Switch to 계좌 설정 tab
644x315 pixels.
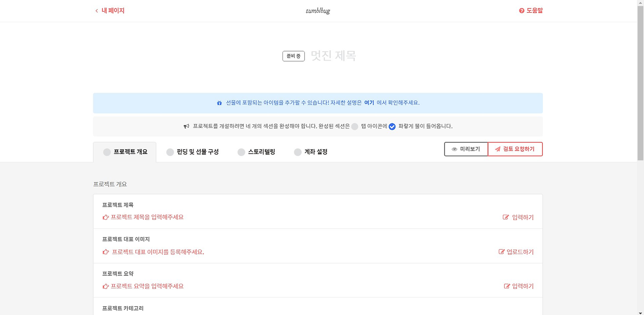coord(310,152)
